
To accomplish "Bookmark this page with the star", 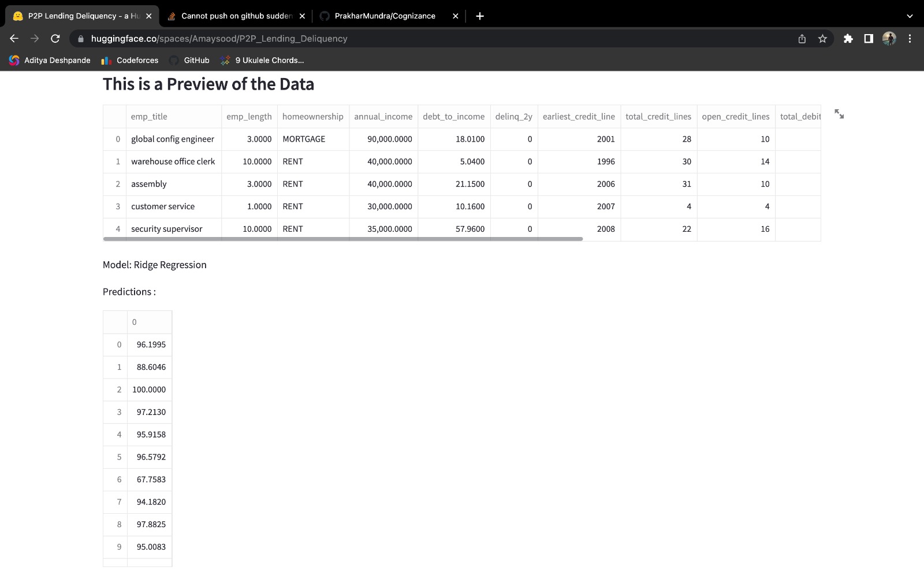I will pos(822,39).
